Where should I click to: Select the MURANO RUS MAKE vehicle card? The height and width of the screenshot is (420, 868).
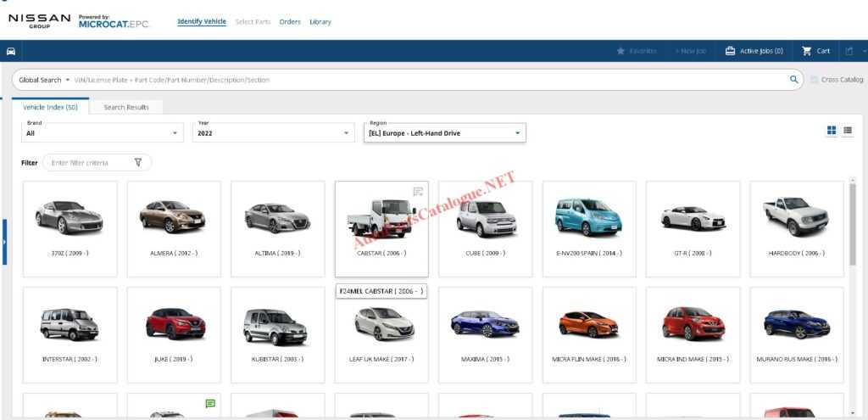tap(797, 334)
